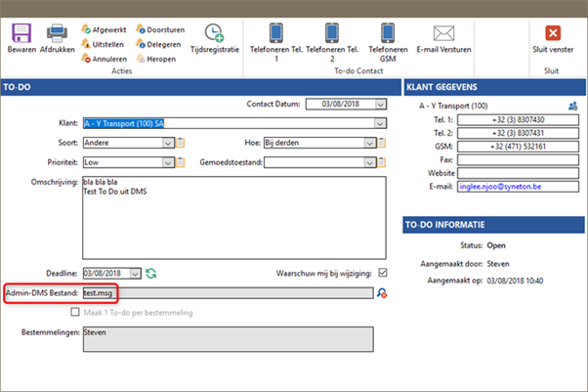Click the Afdrukken printer icon
The image size is (588, 392).
pos(58,32)
